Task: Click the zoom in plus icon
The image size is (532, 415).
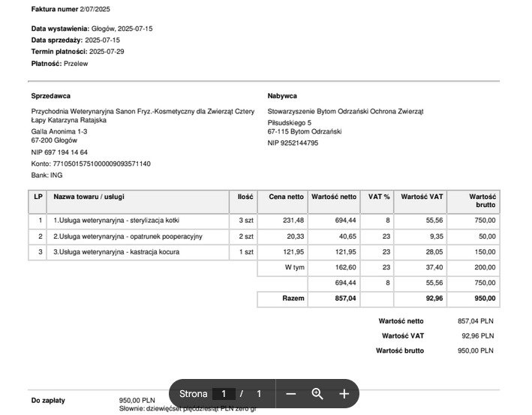Action: [x=344, y=394]
